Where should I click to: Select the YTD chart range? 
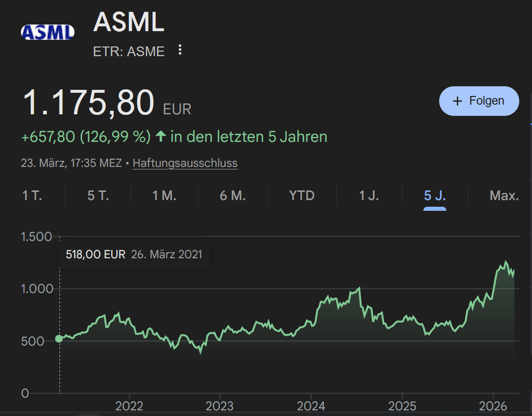click(301, 195)
